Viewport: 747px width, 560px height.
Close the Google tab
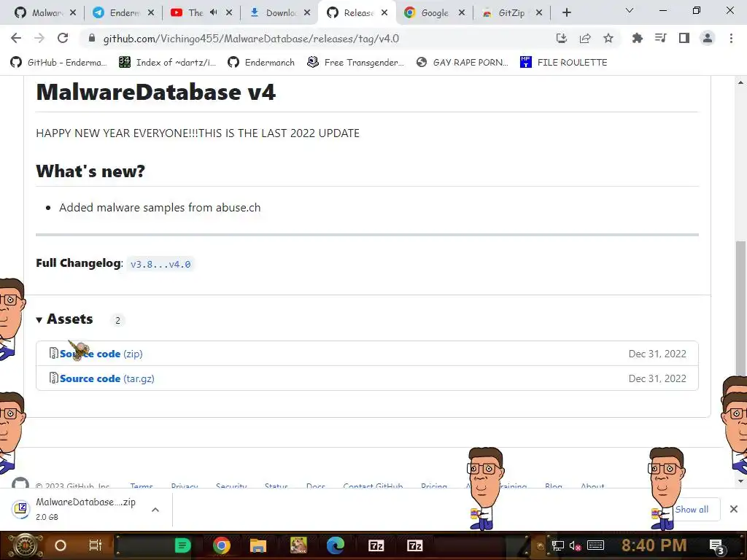(x=462, y=13)
